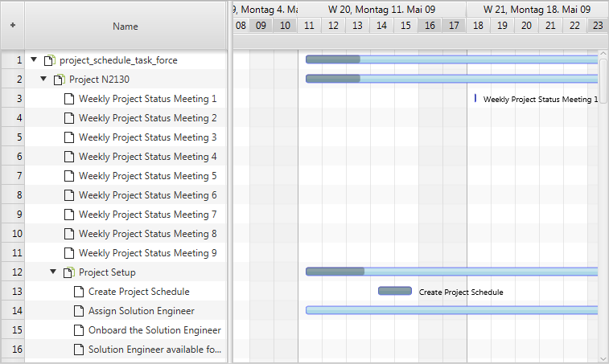This screenshot has width=609, height=364.
Task: Select row number 16 header
Action: (x=13, y=350)
